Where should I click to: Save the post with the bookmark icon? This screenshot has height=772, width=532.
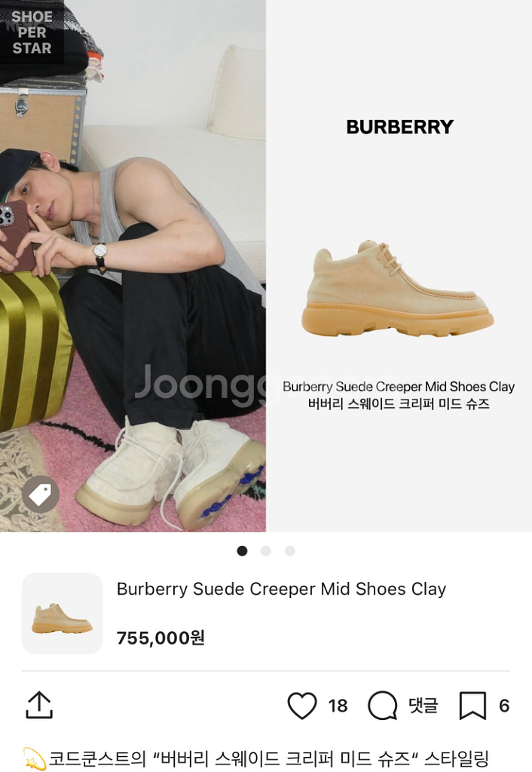pyautogui.click(x=472, y=706)
